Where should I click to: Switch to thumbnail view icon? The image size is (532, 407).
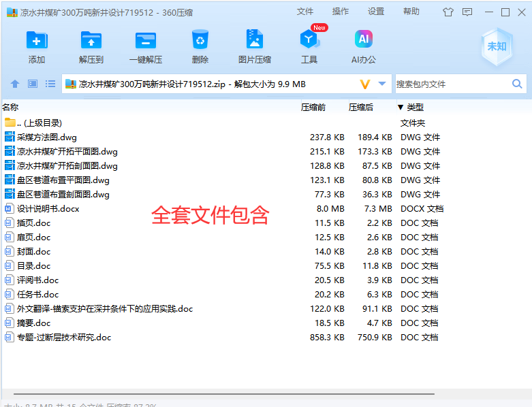33,84
